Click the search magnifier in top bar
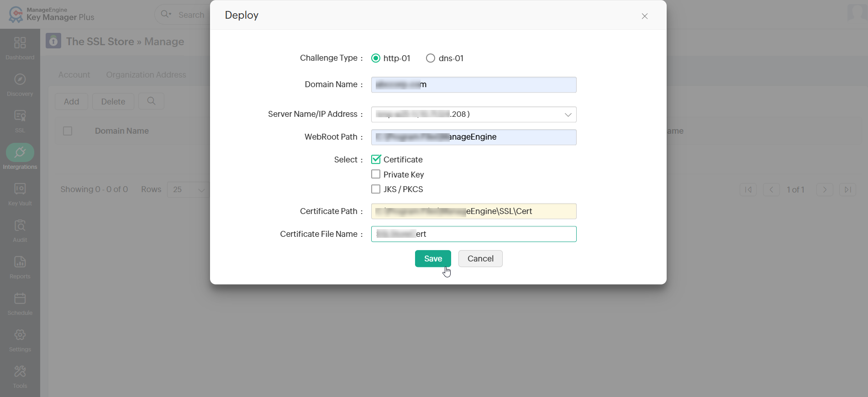 coord(166,15)
